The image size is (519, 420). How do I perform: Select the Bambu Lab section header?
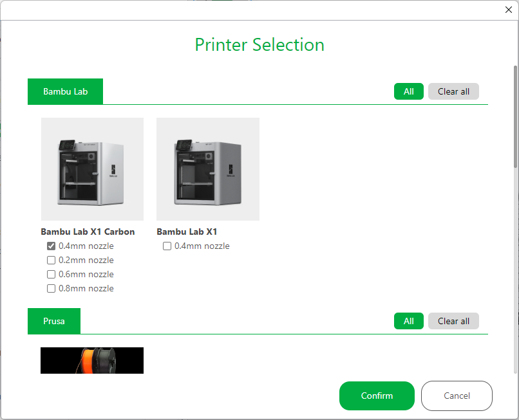point(65,91)
